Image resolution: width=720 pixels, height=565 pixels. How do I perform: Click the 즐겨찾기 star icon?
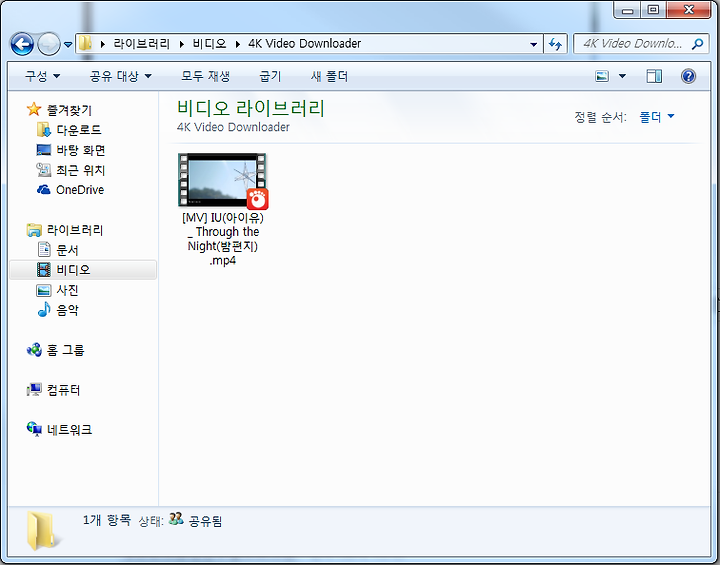[x=34, y=109]
